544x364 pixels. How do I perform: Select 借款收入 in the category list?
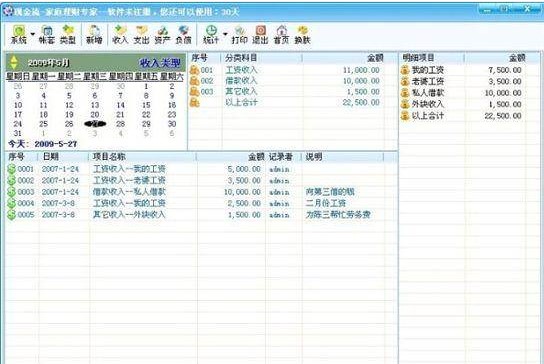click(x=241, y=81)
